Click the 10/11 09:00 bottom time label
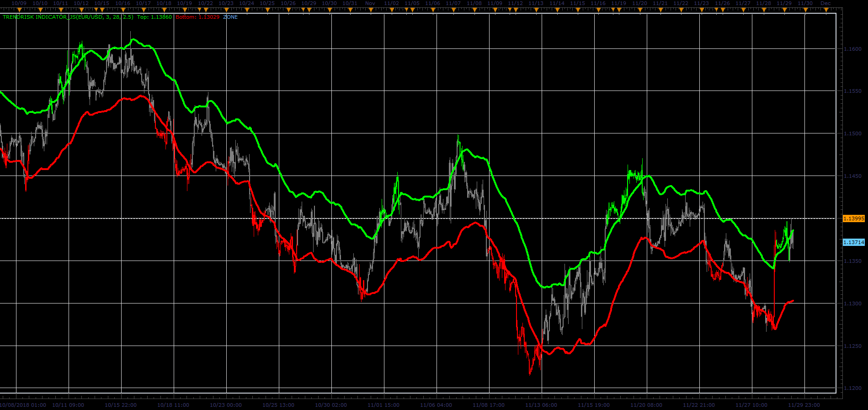Screen dimensions: 868x410 coord(68,405)
